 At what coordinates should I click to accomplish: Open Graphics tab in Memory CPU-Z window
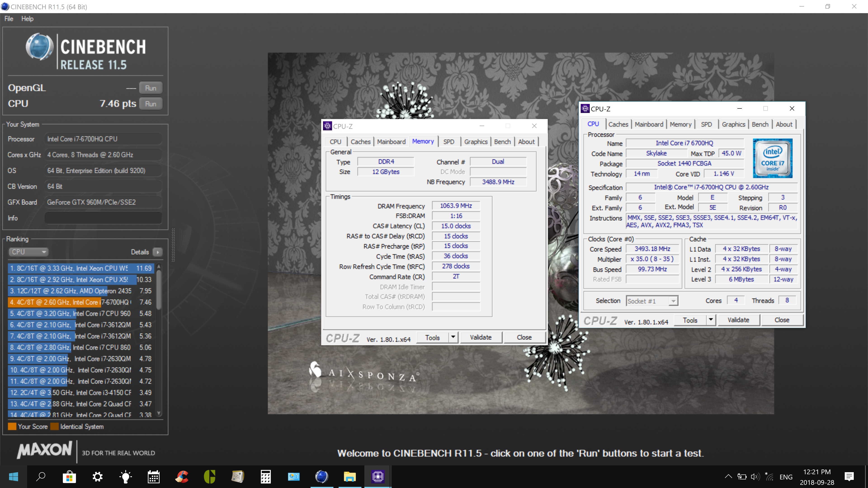(x=475, y=142)
